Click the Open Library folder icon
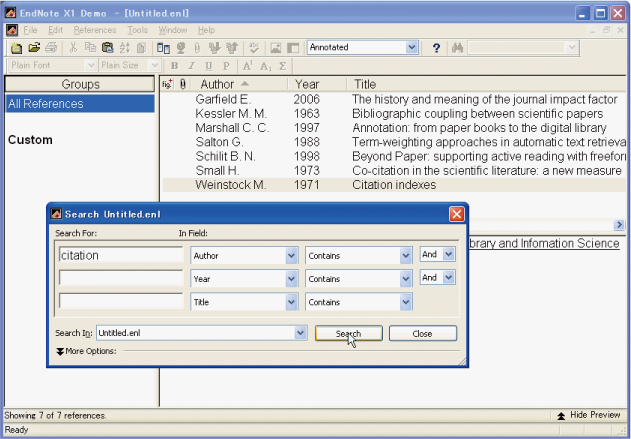 click(x=34, y=48)
